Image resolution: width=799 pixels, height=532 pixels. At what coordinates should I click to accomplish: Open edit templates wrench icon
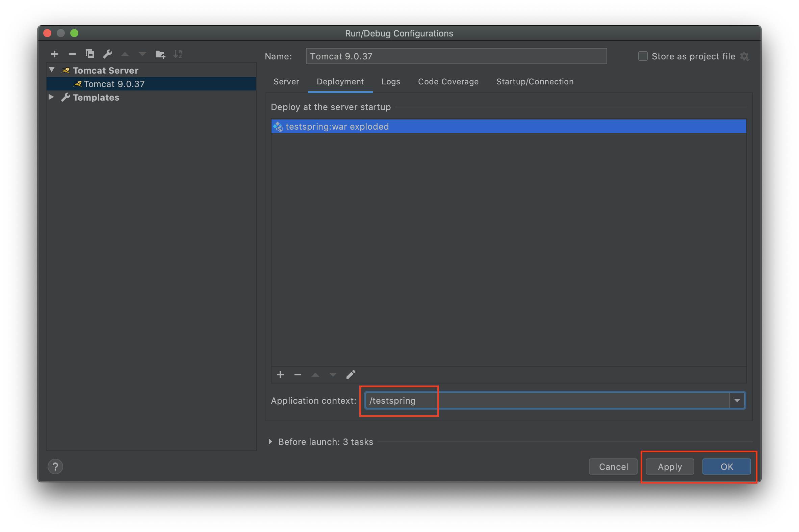[x=107, y=54]
